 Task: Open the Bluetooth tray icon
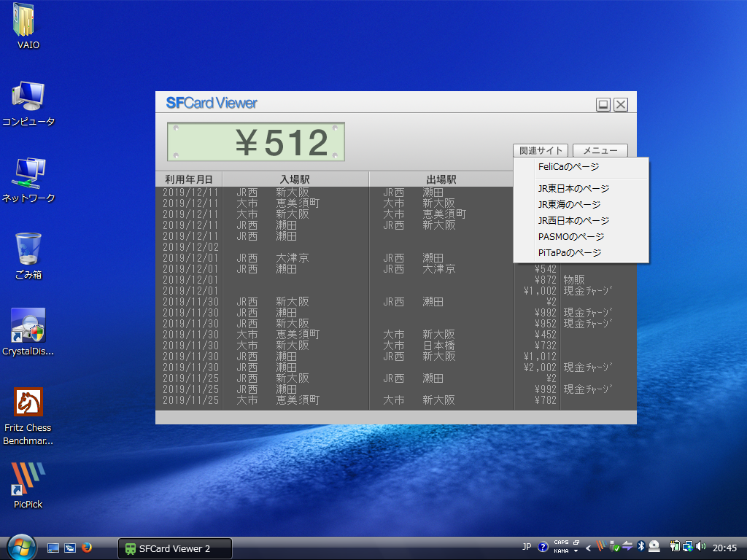[641, 546]
